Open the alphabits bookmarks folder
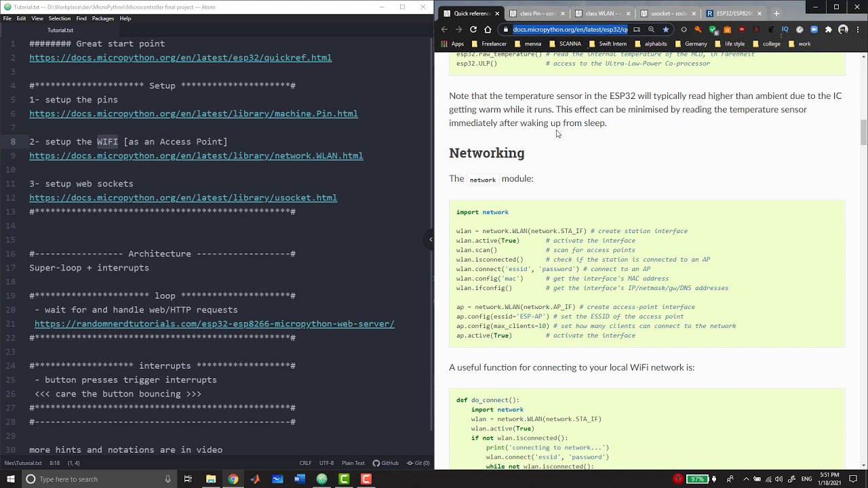 click(x=651, y=43)
